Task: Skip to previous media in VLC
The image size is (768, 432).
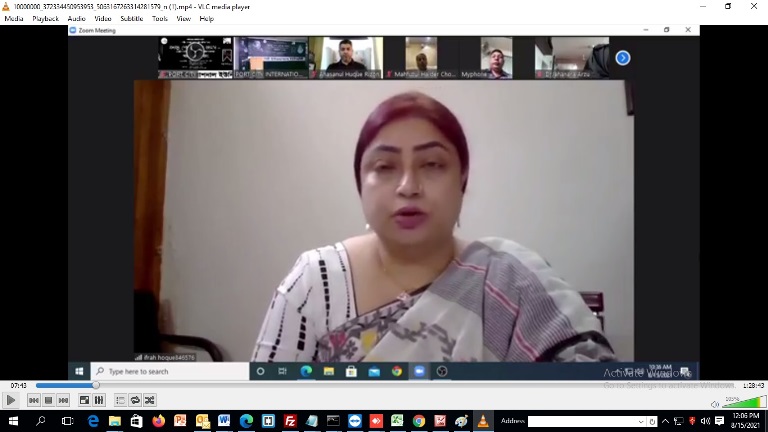Action: 33,400
